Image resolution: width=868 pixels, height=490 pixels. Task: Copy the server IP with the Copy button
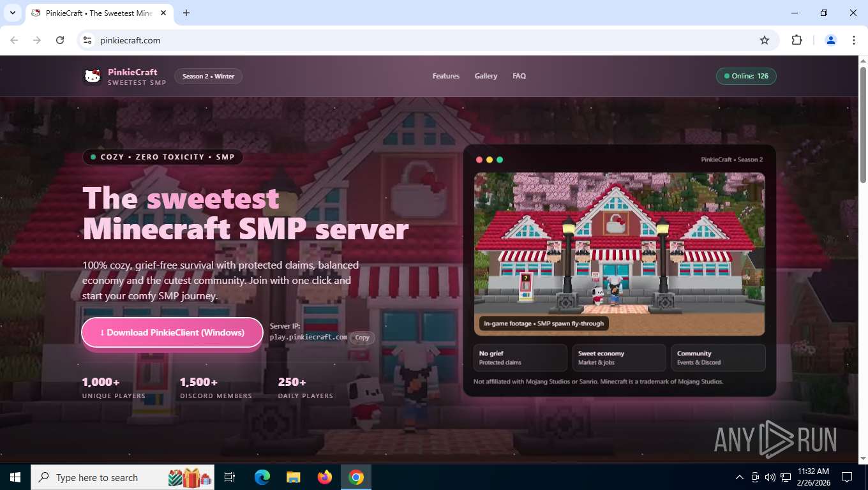pos(362,338)
